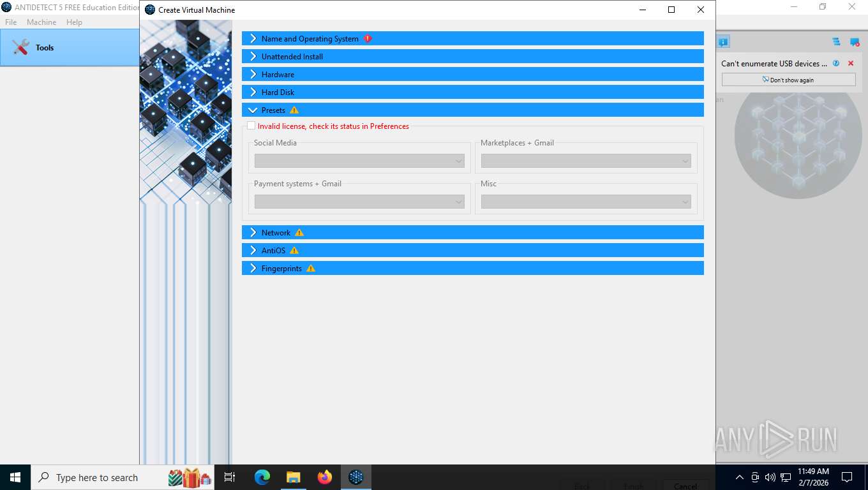Open the Marketplaces + Gmail preset dropdown
Screen dimensions: 868x490
[x=586, y=161]
